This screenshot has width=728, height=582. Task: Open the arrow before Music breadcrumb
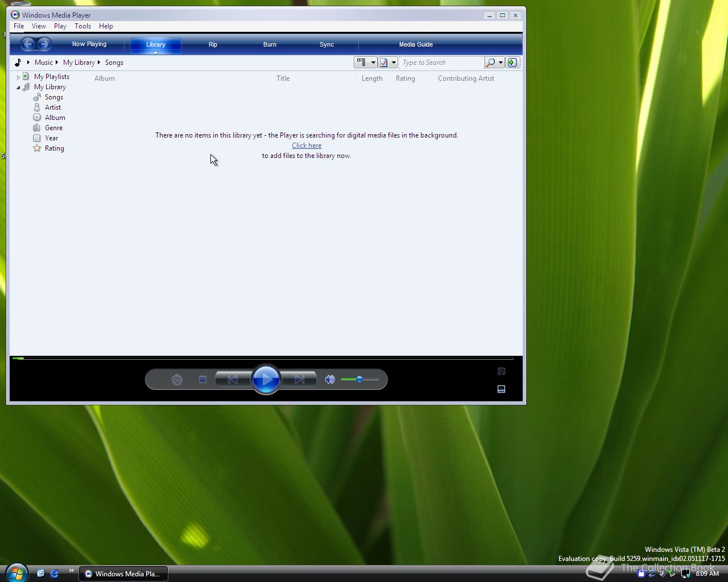(28, 63)
